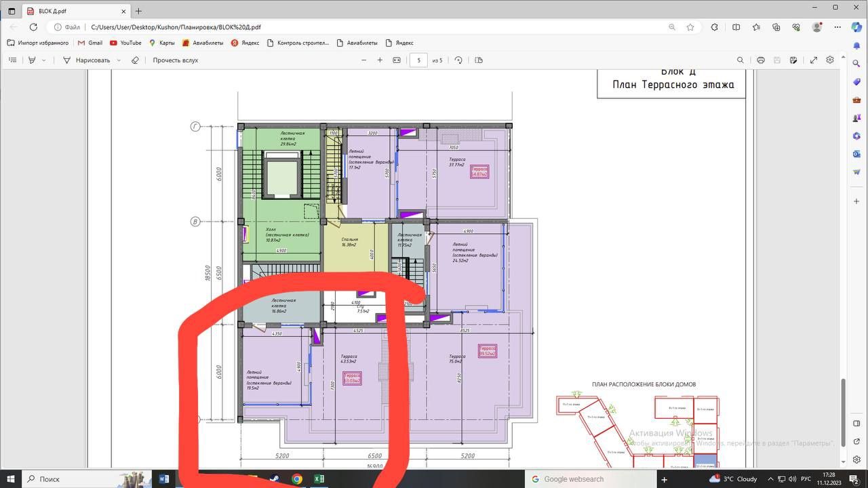
Task: Refresh the current page
Action: tap(33, 27)
